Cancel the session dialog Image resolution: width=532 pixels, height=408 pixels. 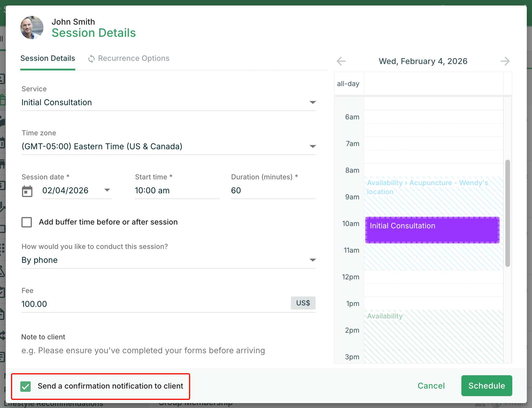coord(431,386)
